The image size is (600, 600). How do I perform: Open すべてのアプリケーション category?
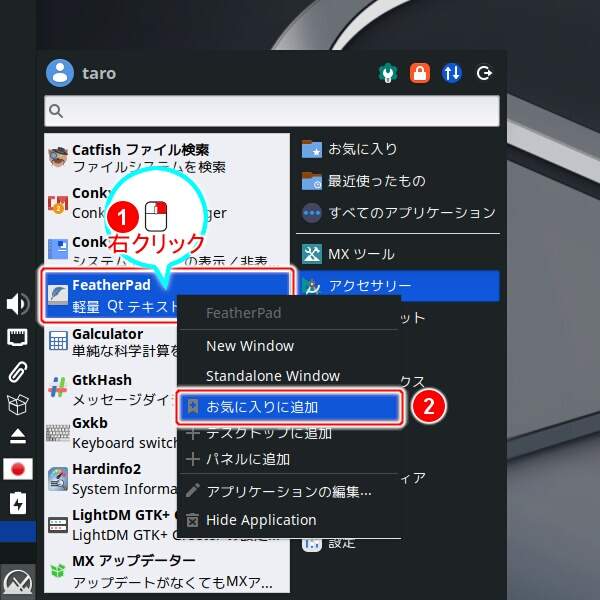(x=398, y=213)
